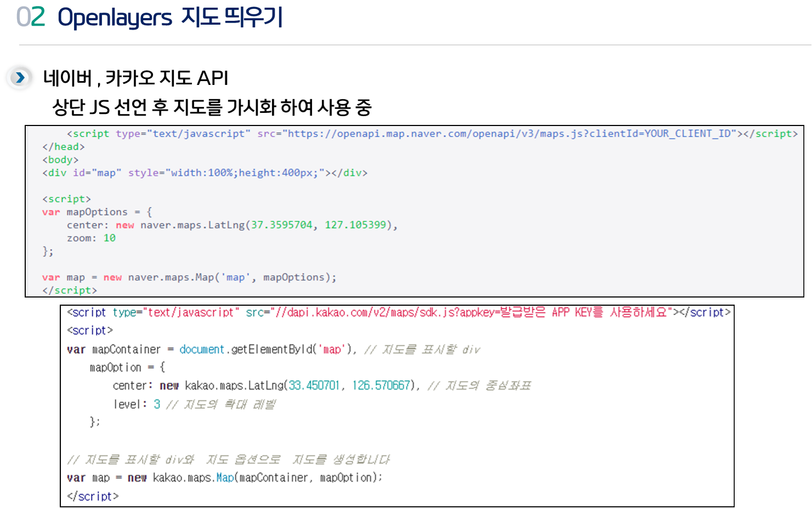Click closing '</script>' tag in Kakao code box
812x509 pixels.
pyautogui.click(x=93, y=496)
